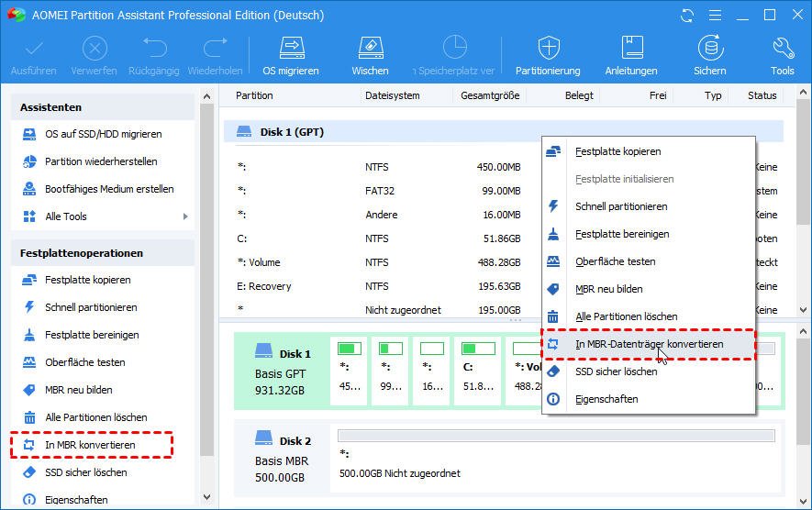Click the Belegt column header
812x510 pixels.
[x=579, y=95]
